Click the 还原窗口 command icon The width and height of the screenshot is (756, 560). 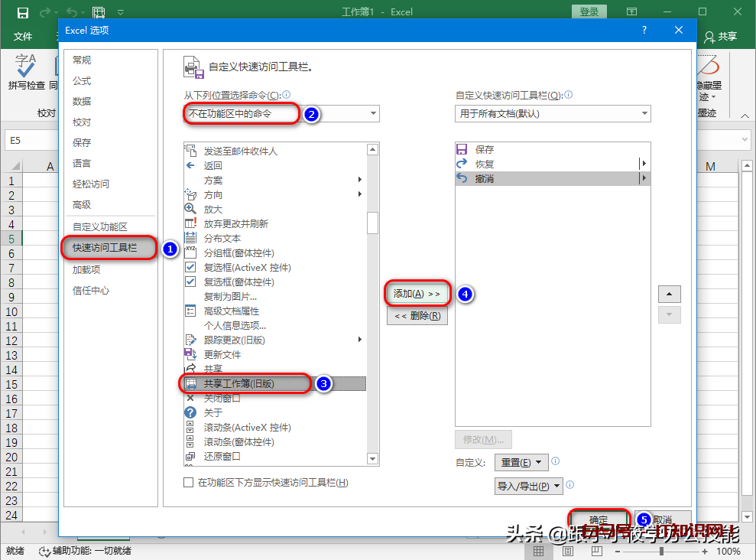(x=190, y=456)
